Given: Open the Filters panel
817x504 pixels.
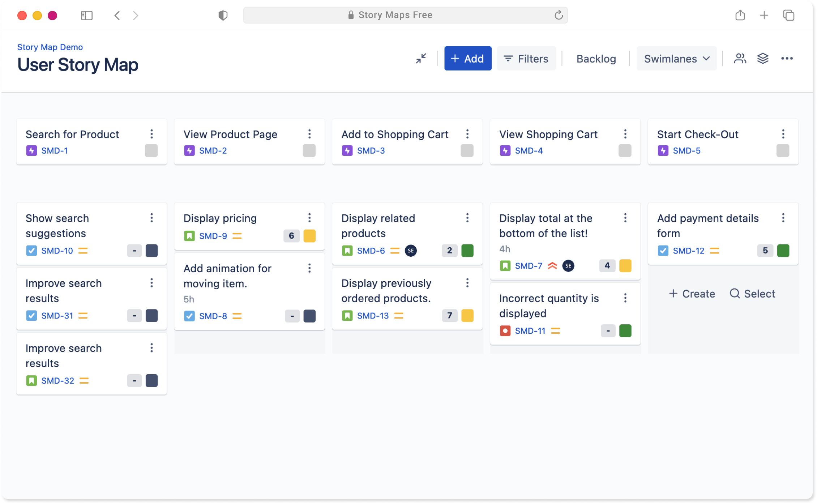Looking at the screenshot, I should [526, 59].
